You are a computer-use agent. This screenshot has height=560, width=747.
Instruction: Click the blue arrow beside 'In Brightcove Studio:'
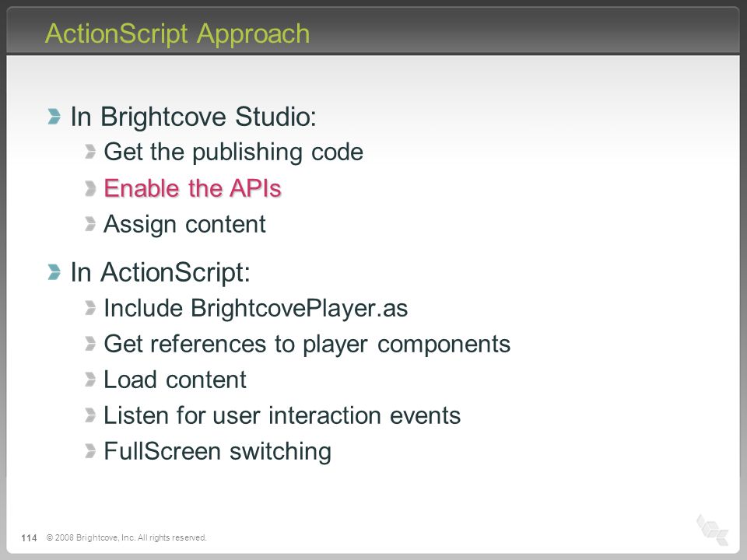54,116
